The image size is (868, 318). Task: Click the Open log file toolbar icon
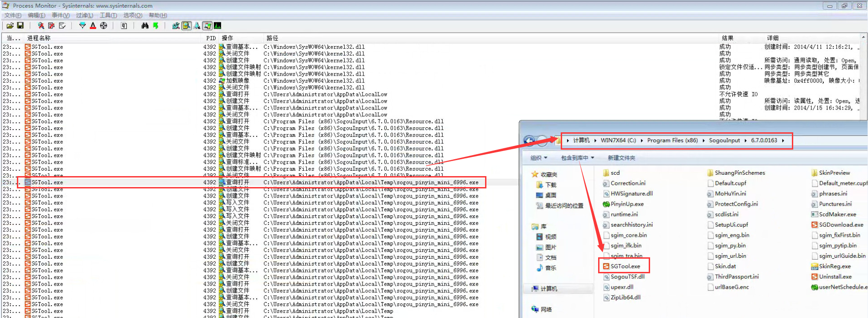pyautogui.click(x=10, y=26)
